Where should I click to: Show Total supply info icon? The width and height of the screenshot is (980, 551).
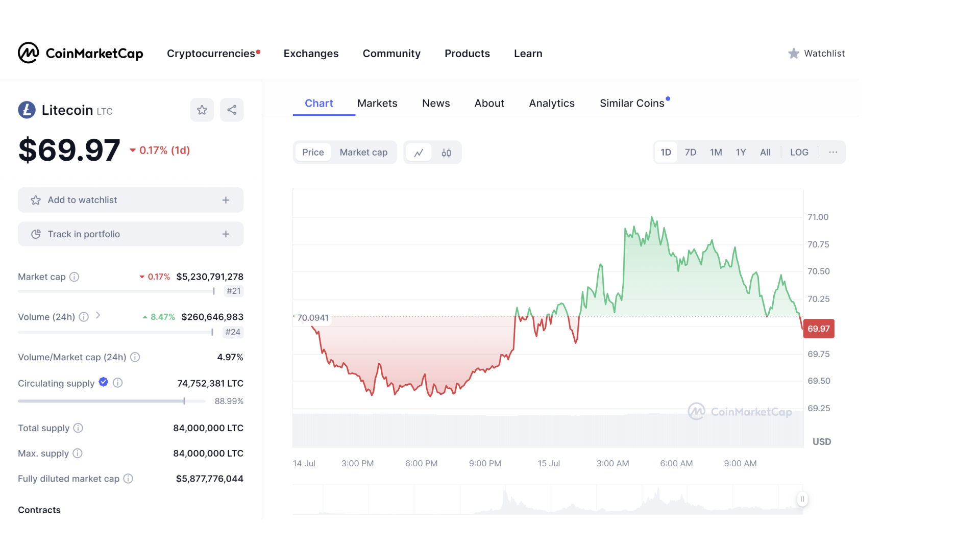coord(78,428)
